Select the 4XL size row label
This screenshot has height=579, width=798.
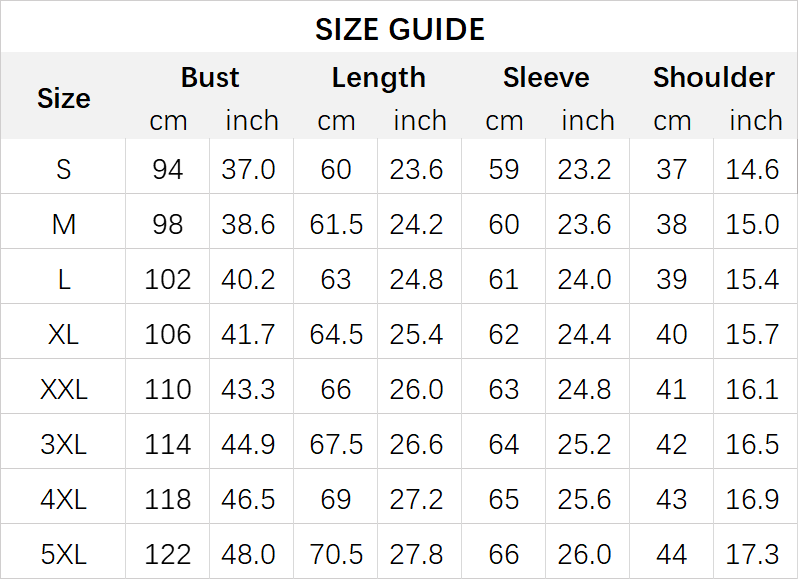click(63, 498)
